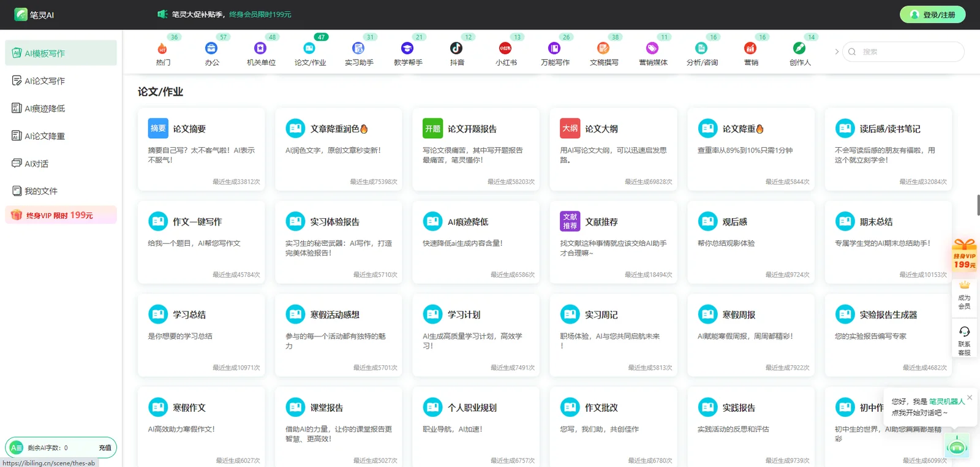
Task: Open the 实习周记 template
Action: [614, 335]
